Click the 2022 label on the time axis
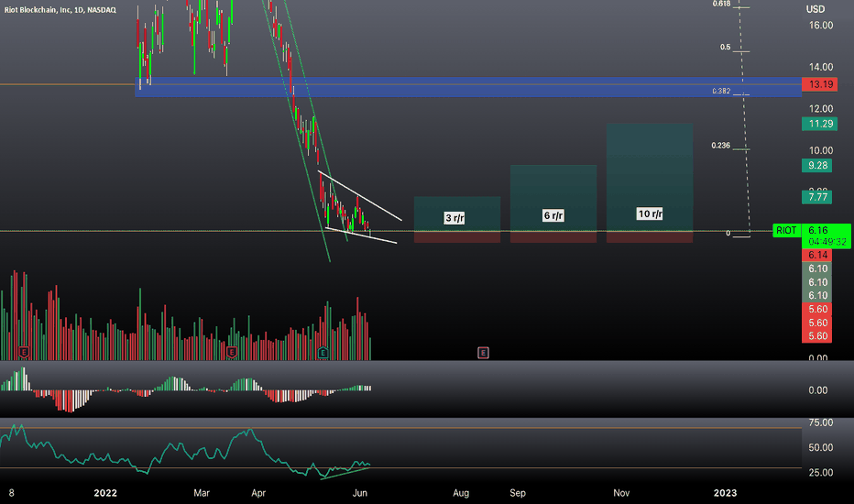Image resolution: width=854 pixels, height=504 pixels. 105,493
